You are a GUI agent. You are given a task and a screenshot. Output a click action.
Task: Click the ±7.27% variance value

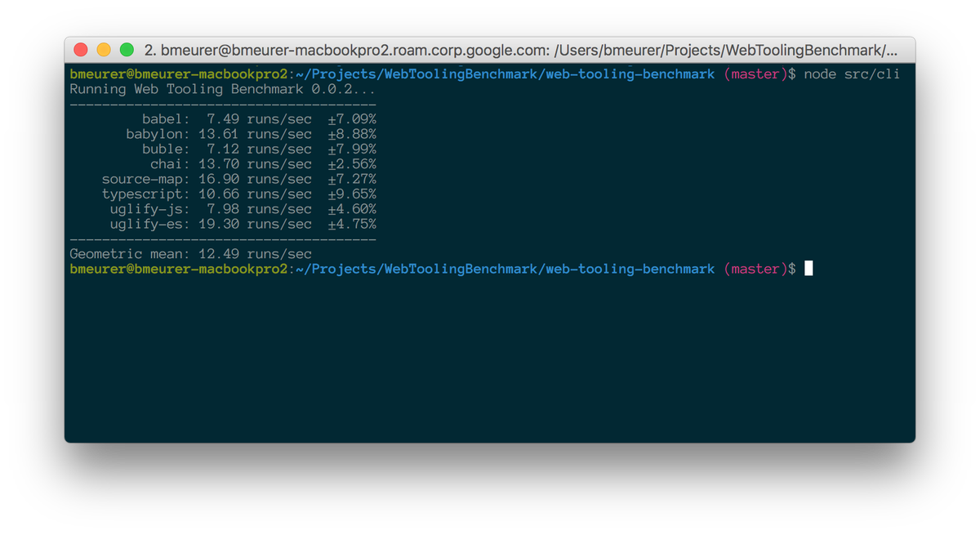352,179
